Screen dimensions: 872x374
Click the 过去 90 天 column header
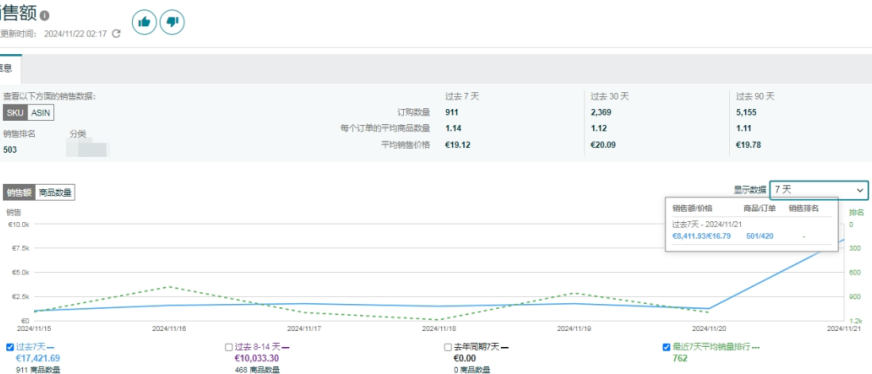coord(755,96)
